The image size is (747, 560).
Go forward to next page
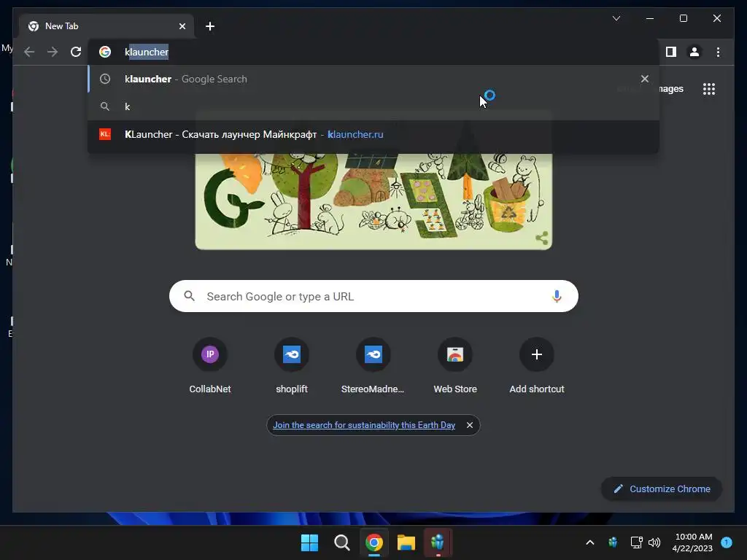pyautogui.click(x=53, y=52)
